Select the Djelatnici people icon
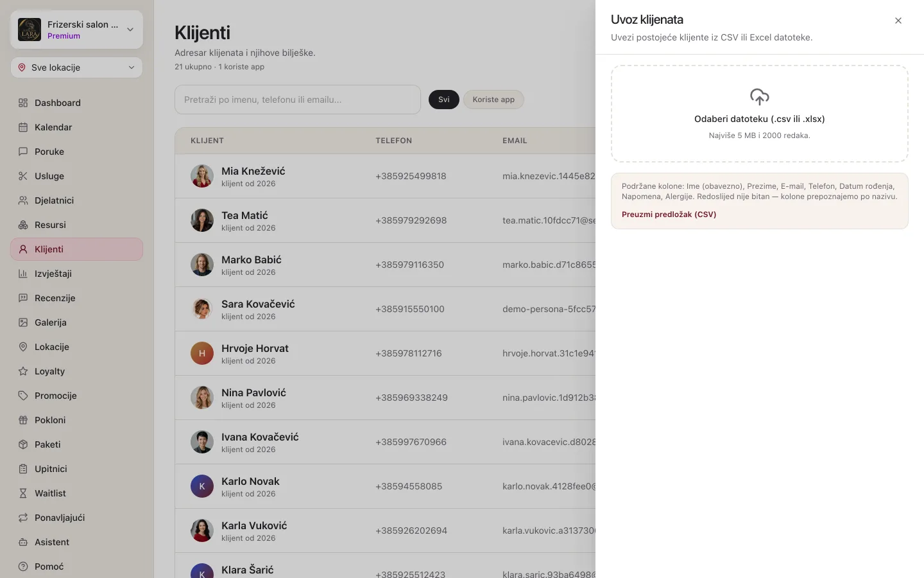The image size is (924, 578). (23, 200)
